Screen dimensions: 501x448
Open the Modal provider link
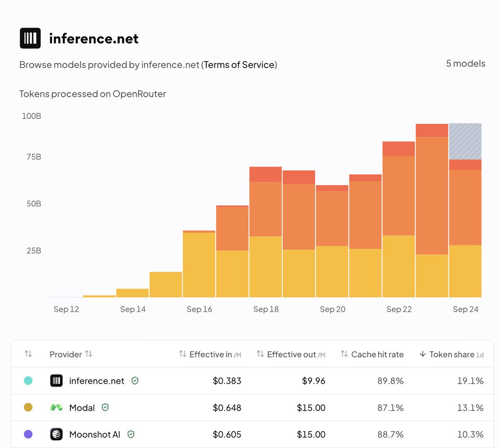(x=82, y=408)
